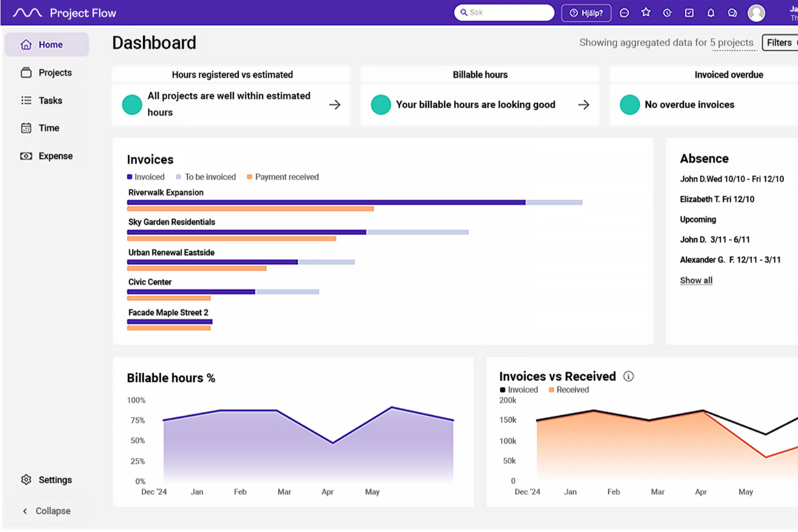Click the Invoices vs Received info icon
This screenshot has height=532, width=798.
[629, 376]
